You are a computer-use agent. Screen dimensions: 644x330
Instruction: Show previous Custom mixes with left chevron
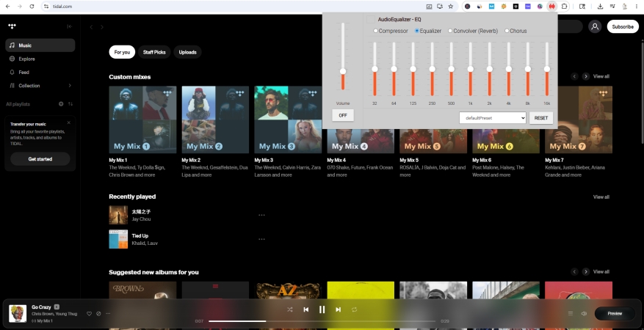[x=574, y=76]
